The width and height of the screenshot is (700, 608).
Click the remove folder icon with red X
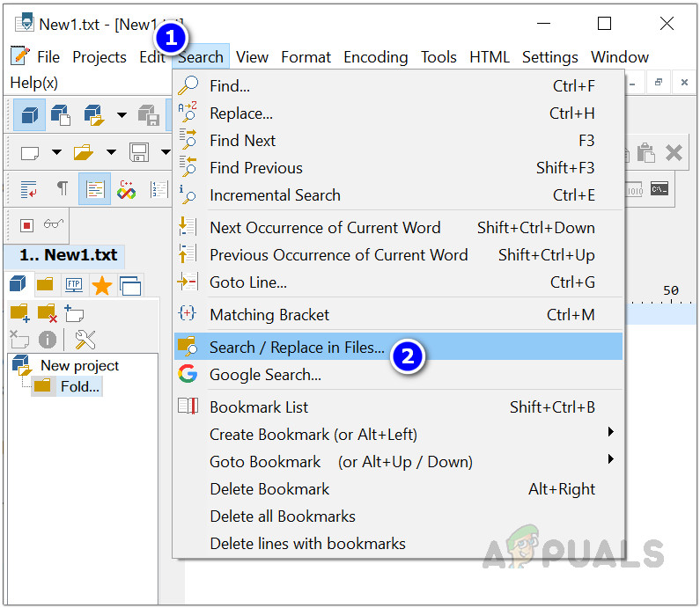point(47,313)
